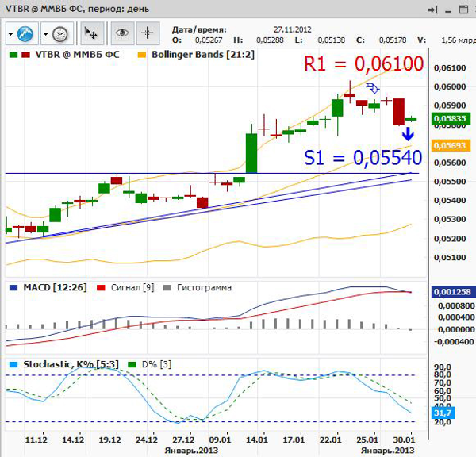Click the orange Bollinger value tag 0,05693
This screenshot has width=476, height=457.
pyautogui.click(x=451, y=145)
